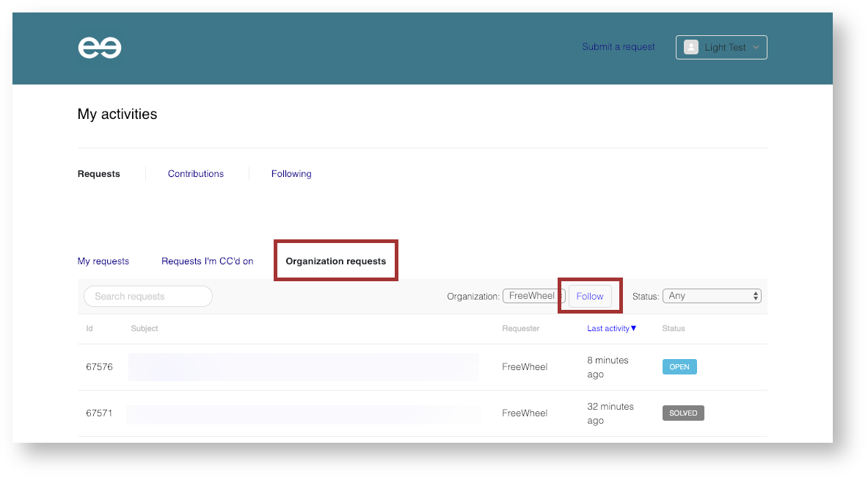The image size is (868, 478).
Task: Switch to the Following tab
Action: 291,174
